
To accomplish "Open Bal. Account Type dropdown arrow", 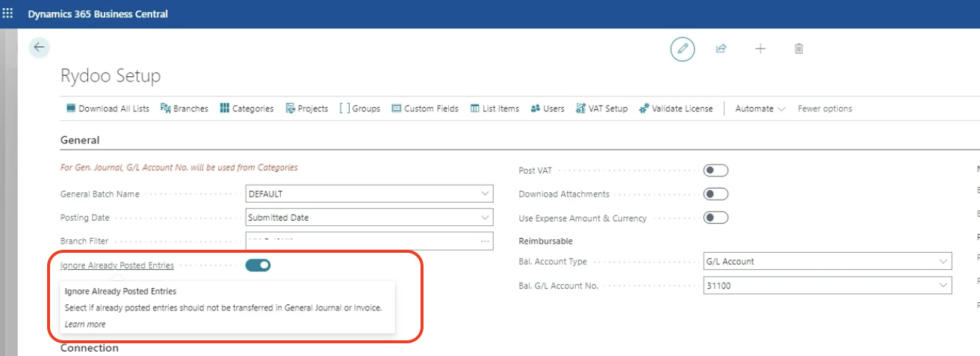I will click(943, 262).
